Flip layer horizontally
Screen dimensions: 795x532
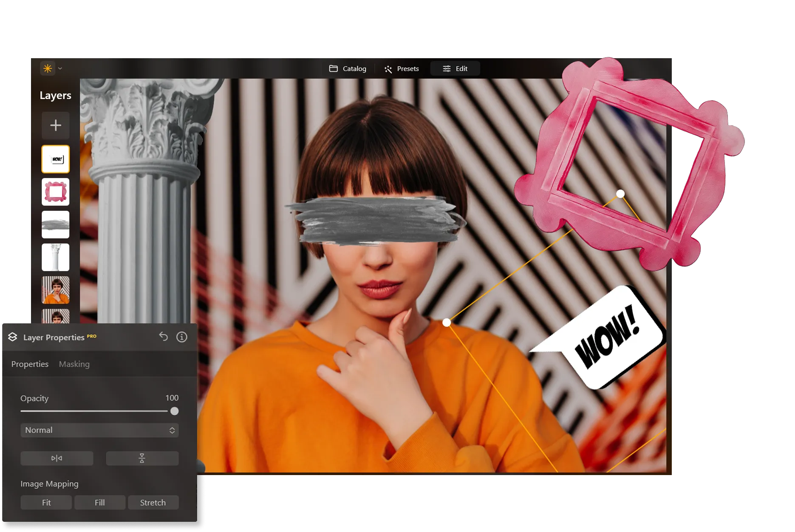[57, 458]
